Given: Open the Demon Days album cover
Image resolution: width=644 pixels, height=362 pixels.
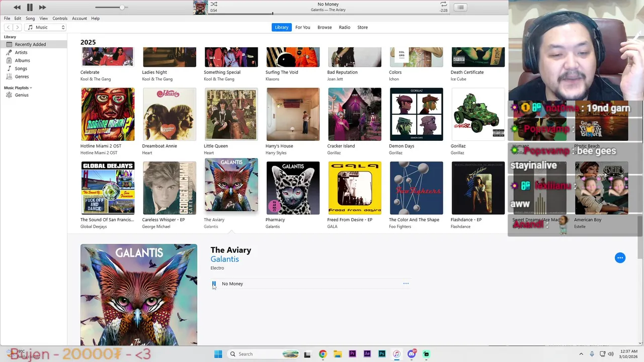Looking at the screenshot, I should (416, 114).
